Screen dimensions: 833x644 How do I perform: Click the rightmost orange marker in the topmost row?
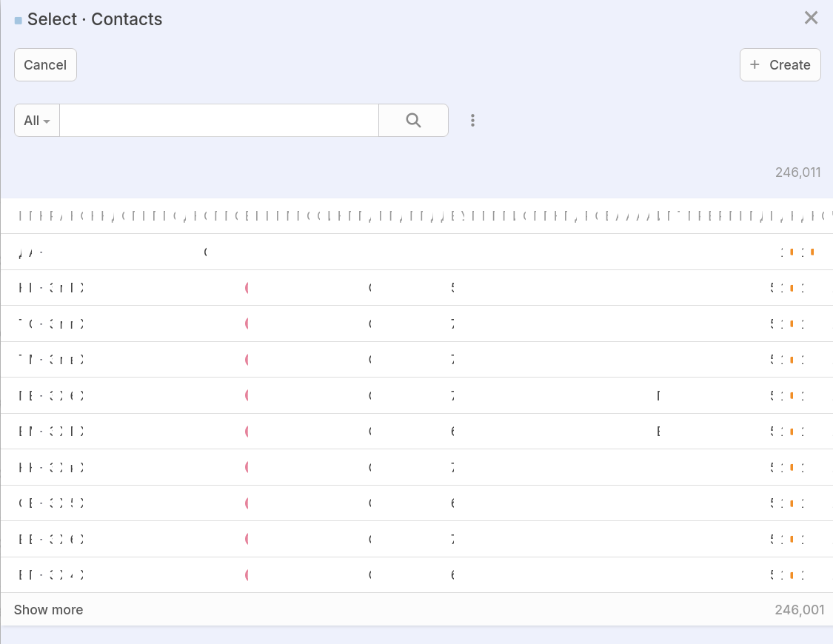(812, 252)
